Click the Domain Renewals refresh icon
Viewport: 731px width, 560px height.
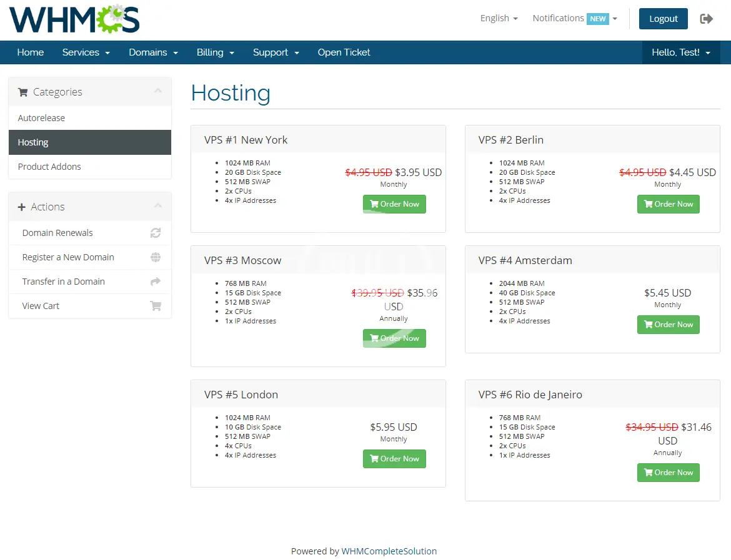(x=156, y=233)
